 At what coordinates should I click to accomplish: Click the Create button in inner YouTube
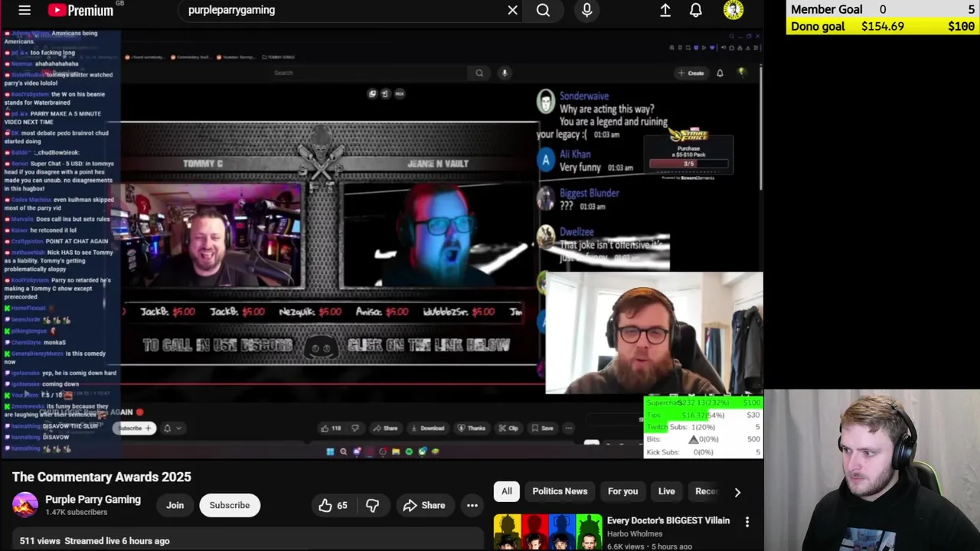691,73
